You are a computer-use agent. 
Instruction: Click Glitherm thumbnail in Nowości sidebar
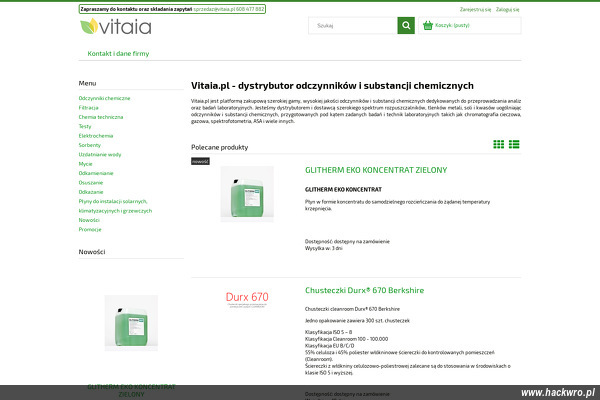point(131,323)
